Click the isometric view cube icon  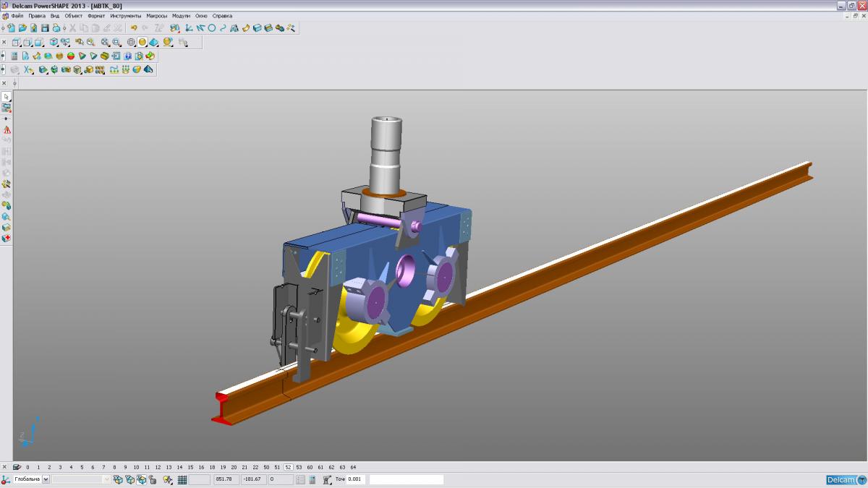coord(54,42)
